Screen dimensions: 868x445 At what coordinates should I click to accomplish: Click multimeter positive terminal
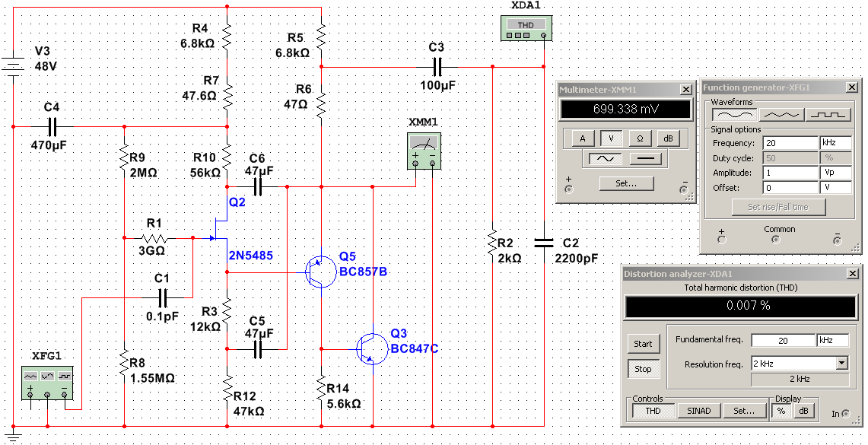pos(568,189)
